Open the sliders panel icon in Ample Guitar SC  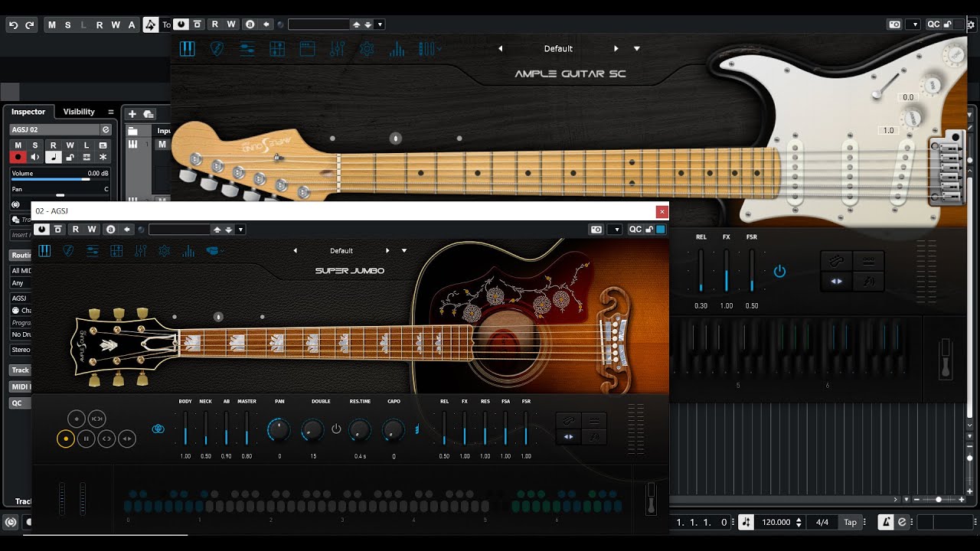click(x=247, y=49)
